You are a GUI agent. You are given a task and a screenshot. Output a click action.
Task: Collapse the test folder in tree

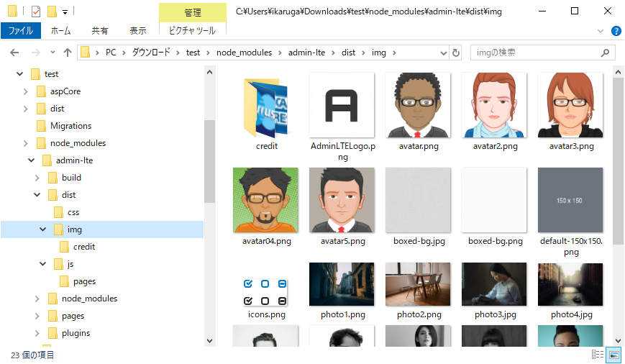click(x=19, y=74)
